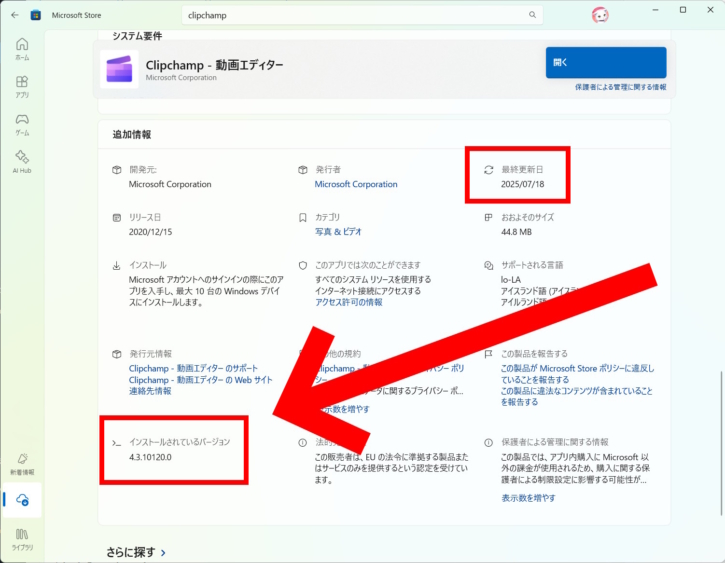This screenshot has width=725, height=563.
Task: Click the Clipchamp app logo thumbnail
Action: (120, 69)
